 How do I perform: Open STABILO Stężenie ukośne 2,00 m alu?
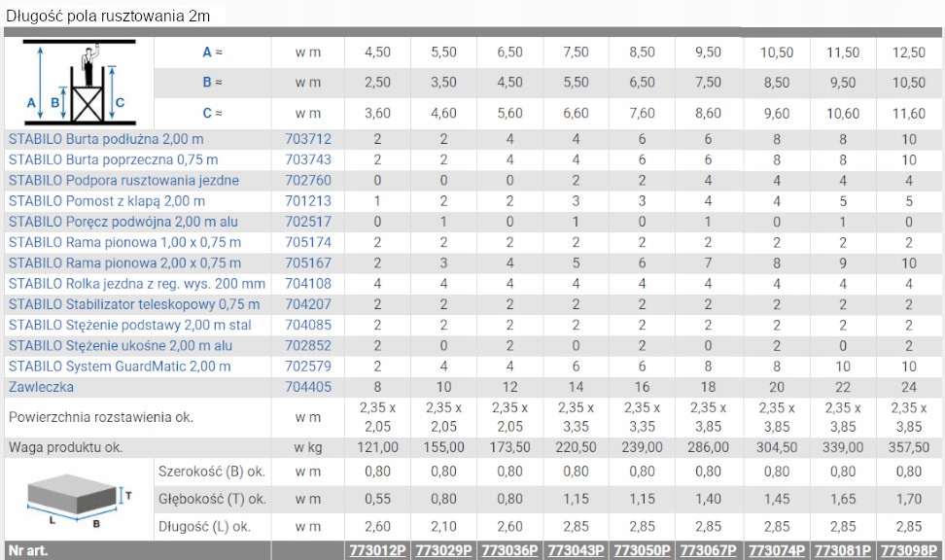(120, 345)
